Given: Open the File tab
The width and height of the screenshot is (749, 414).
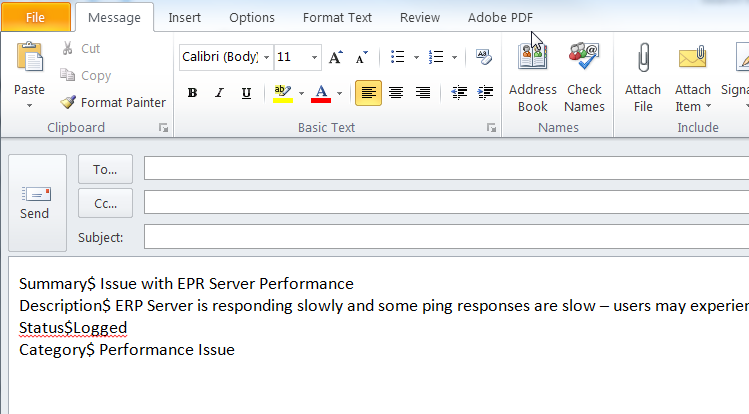Looking at the screenshot, I should pyautogui.click(x=36, y=17).
